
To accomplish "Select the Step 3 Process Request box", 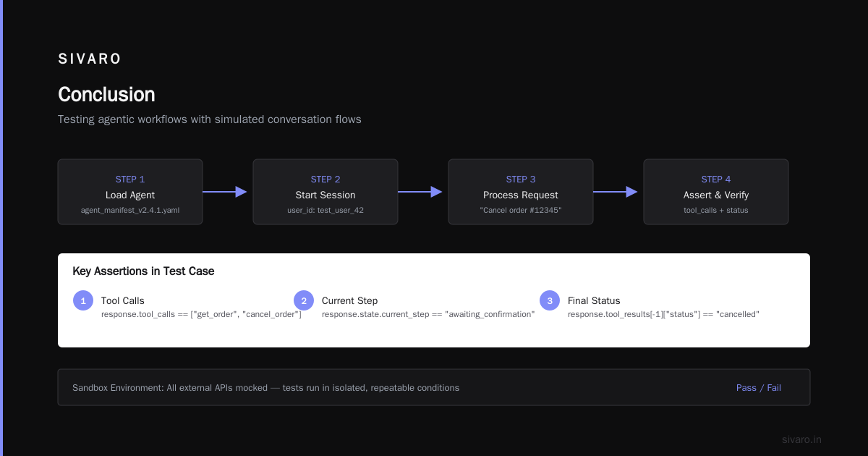I will pos(521,192).
